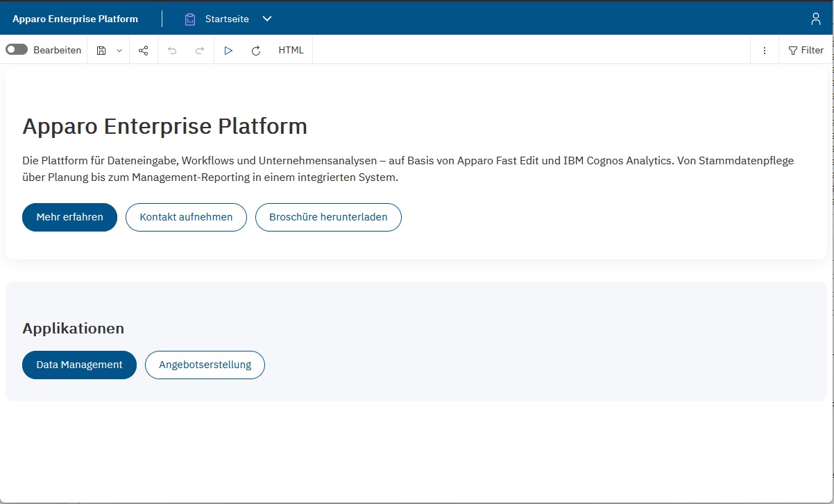This screenshot has width=834, height=504.
Task: Expand the Startseite chevron dropdown
Action: [267, 19]
